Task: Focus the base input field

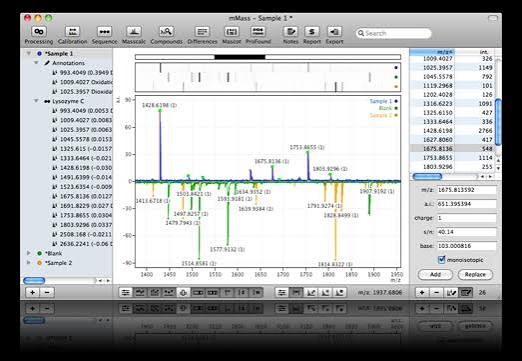Action: click(466, 246)
